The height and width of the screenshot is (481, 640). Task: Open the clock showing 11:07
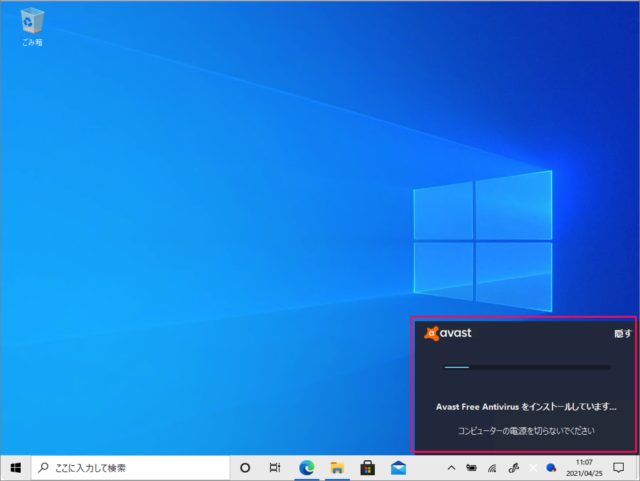584,467
